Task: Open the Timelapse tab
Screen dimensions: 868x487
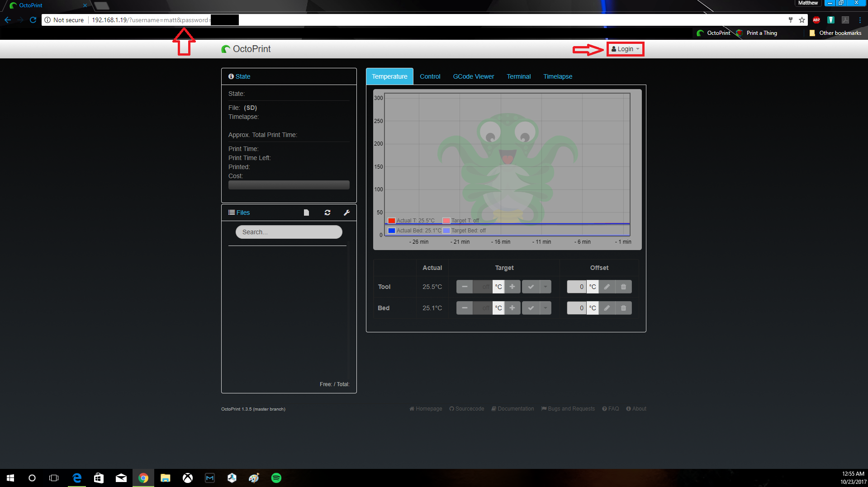Action: (558, 76)
